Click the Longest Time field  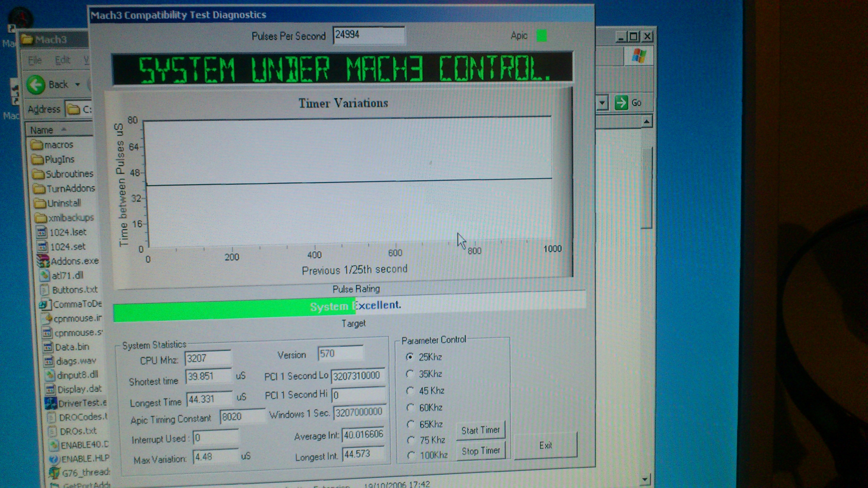[x=210, y=399]
